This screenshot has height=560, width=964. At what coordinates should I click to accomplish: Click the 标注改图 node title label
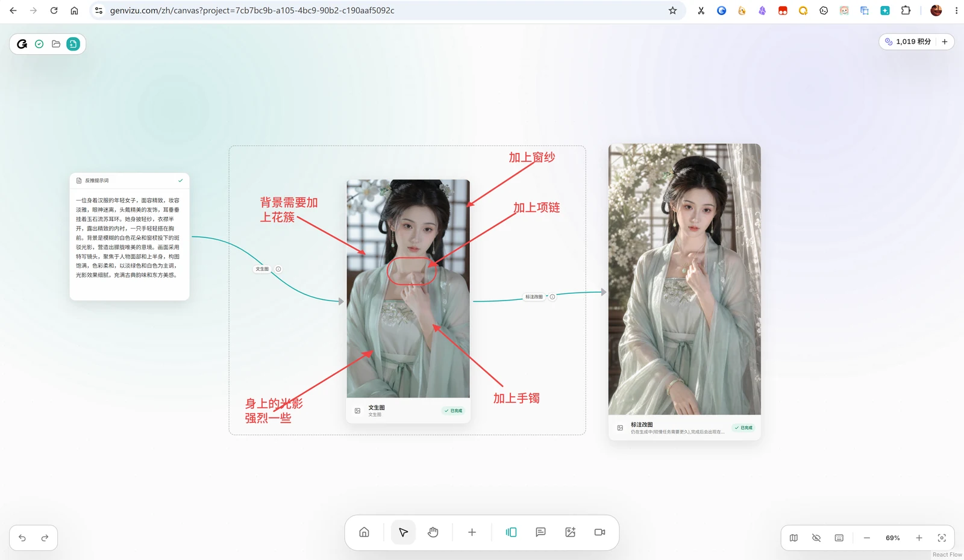point(642,425)
